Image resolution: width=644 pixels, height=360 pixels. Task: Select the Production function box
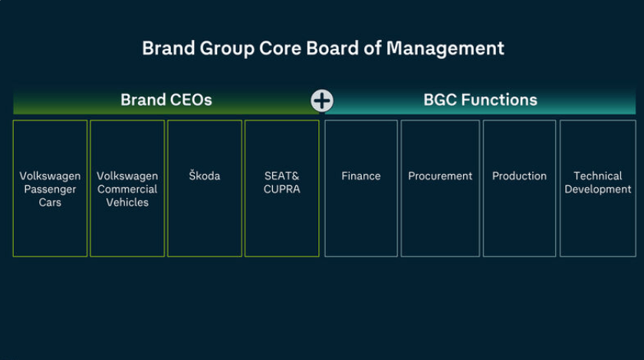point(519,188)
